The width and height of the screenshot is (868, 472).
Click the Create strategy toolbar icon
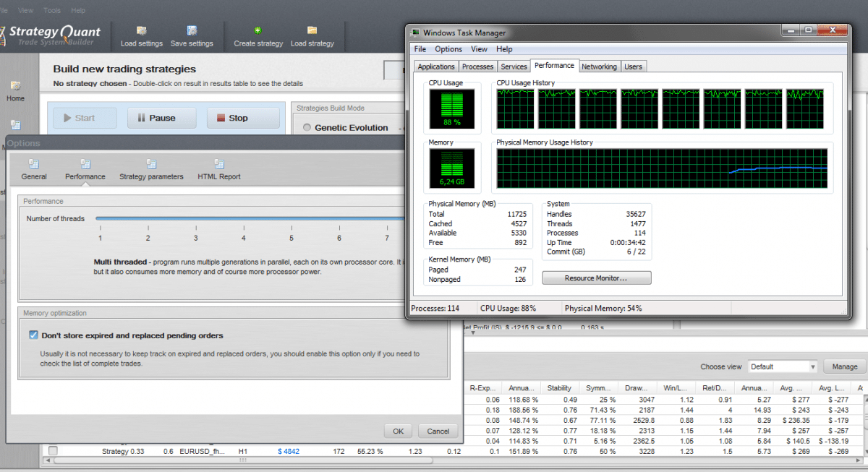(x=258, y=30)
